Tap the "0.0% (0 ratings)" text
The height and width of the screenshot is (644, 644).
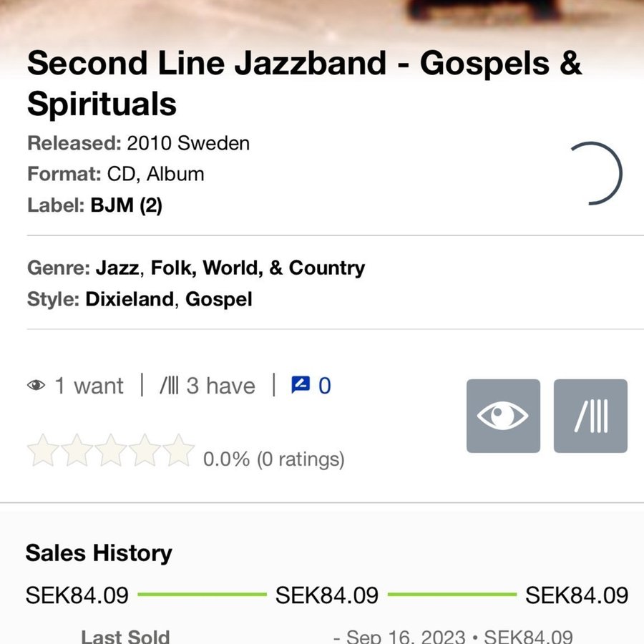point(273,459)
